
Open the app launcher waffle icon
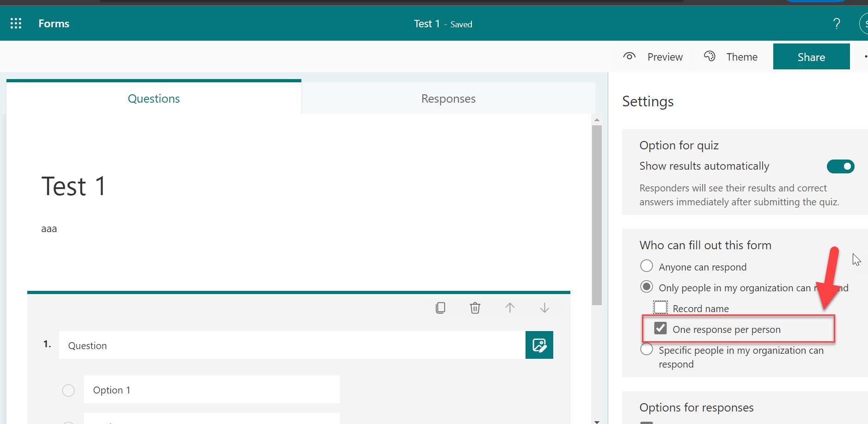(16, 24)
